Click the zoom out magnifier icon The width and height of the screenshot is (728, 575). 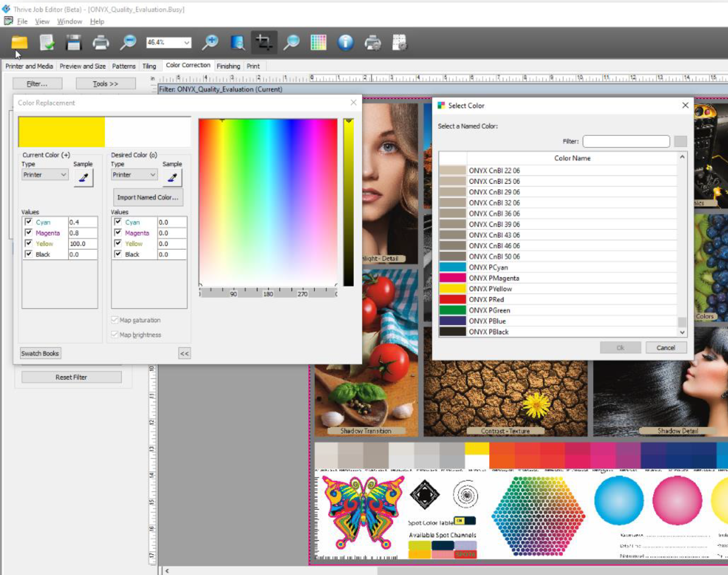click(128, 43)
